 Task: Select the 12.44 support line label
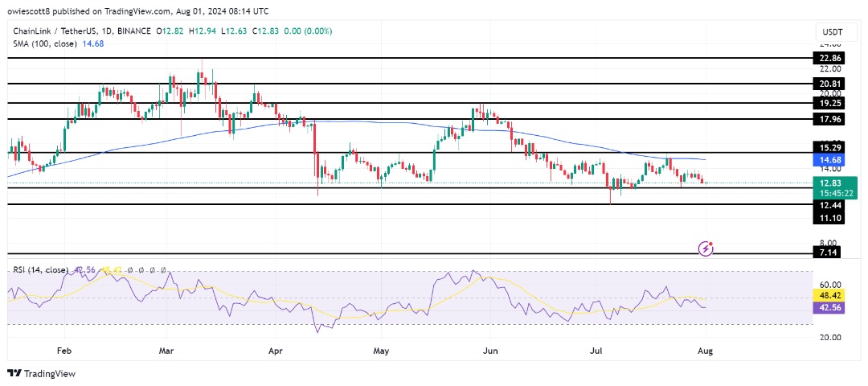pyautogui.click(x=828, y=206)
